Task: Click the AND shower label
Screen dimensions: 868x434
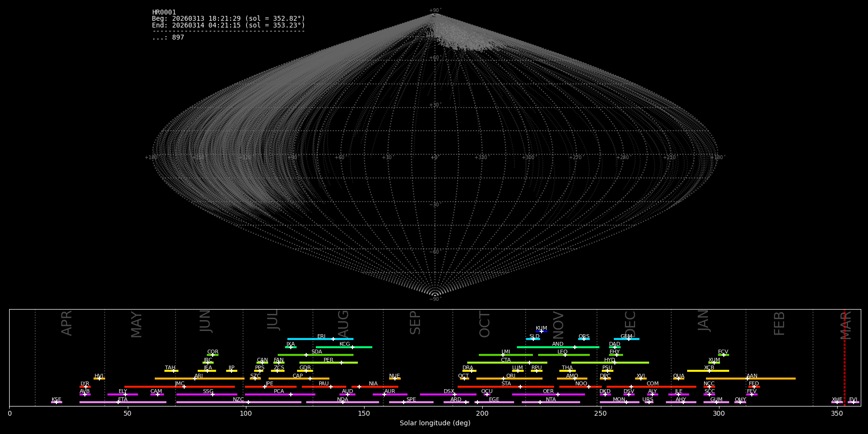Action: 558,344
